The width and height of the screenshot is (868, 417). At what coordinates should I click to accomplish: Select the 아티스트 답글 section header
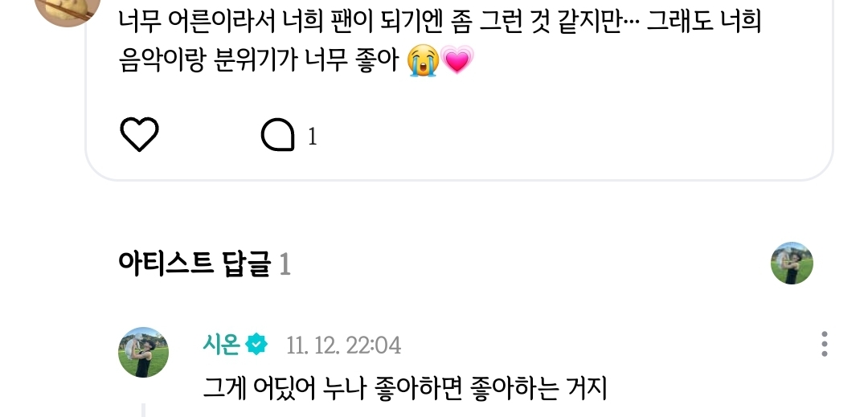pos(194,264)
